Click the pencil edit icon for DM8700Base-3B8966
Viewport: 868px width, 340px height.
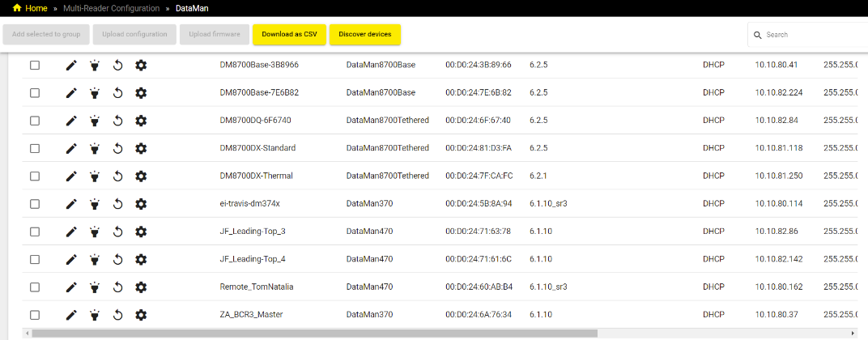71,65
